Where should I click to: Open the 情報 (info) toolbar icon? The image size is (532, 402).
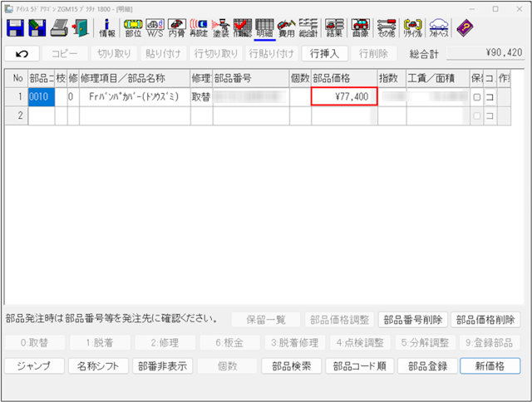pyautogui.click(x=107, y=27)
